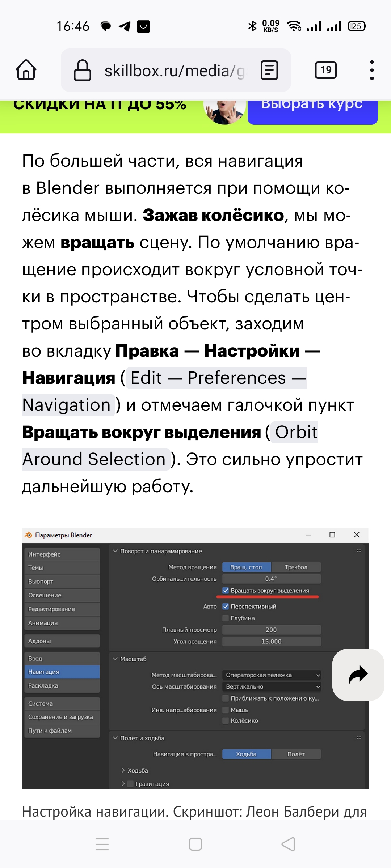The width and height of the screenshot is (391, 868).
Task: Tap the skillbox.ru address bar URL
Action: coord(175,71)
